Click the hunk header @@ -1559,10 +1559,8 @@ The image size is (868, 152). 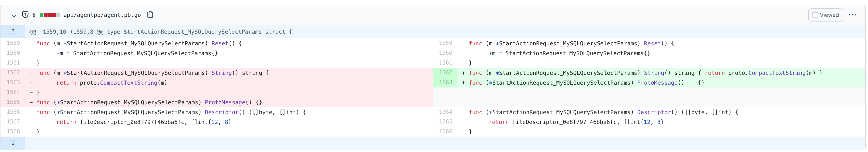(x=161, y=32)
